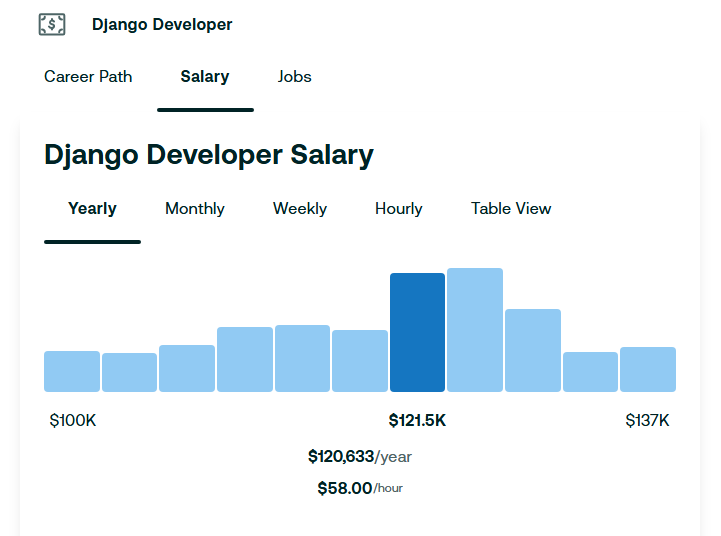Viewport: 721px width, 536px height.
Task: Click the first bar above $100K
Action: 72,371
